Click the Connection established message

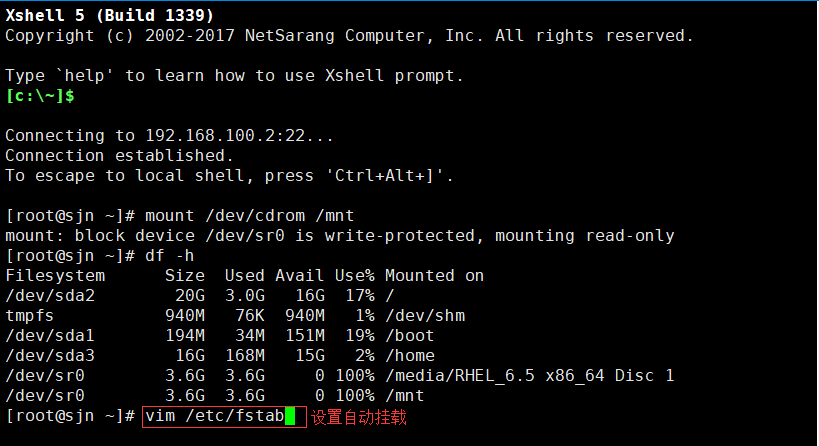point(119,156)
